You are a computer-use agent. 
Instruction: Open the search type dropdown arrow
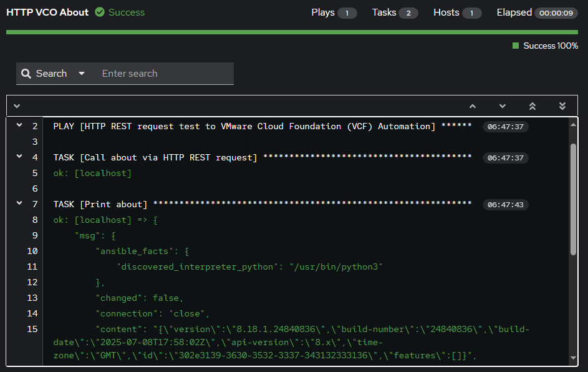82,73
